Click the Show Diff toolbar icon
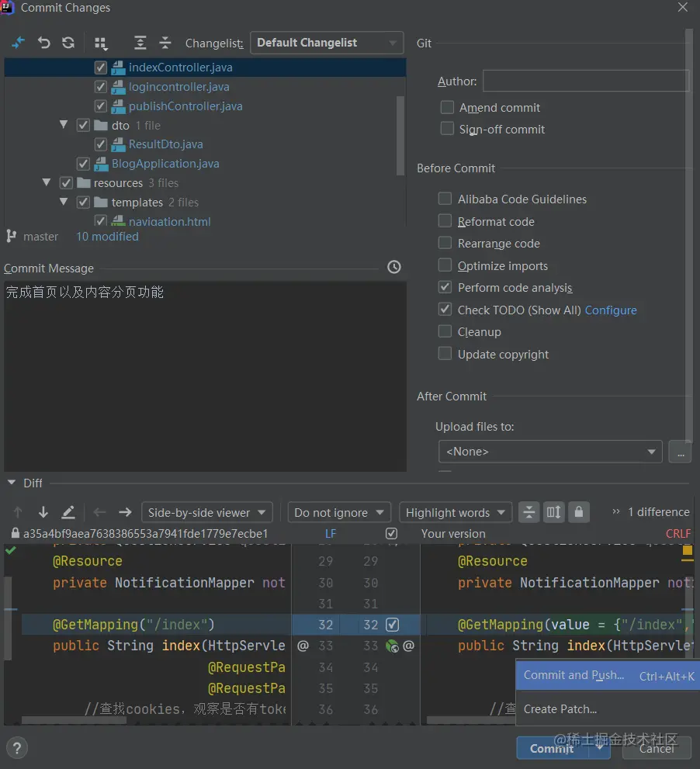 18,43
